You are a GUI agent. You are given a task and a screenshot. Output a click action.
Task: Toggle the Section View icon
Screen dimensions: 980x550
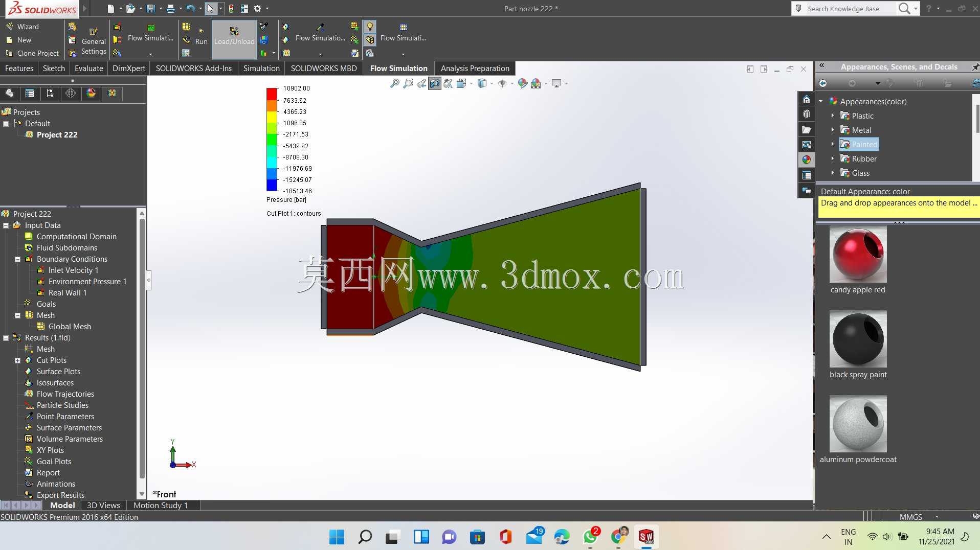[435, 83]
